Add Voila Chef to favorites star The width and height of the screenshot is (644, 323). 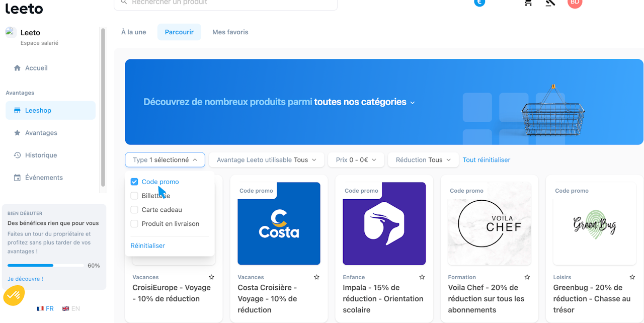pos(527,277)
